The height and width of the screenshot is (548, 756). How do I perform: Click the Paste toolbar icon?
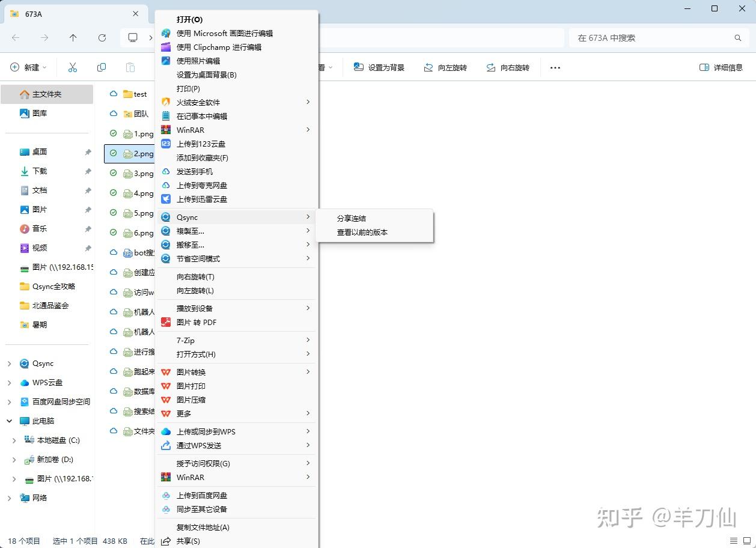point(131,67)
